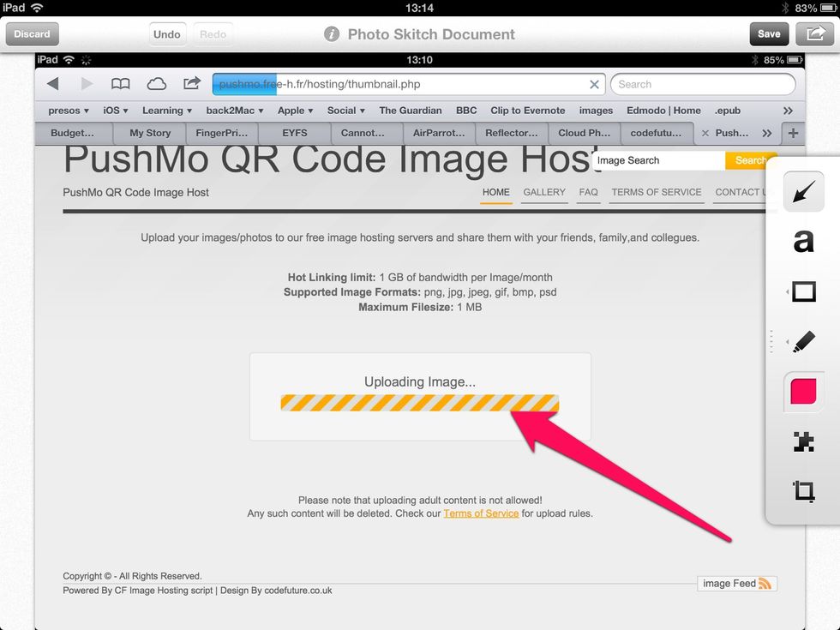Switch to the Cloud Ph... tab

coord(584,133)
